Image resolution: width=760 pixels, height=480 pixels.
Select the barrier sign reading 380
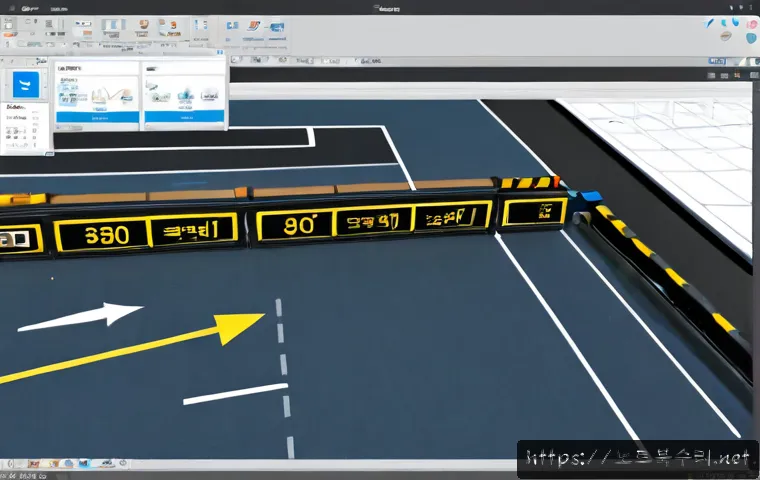[101, 236]
